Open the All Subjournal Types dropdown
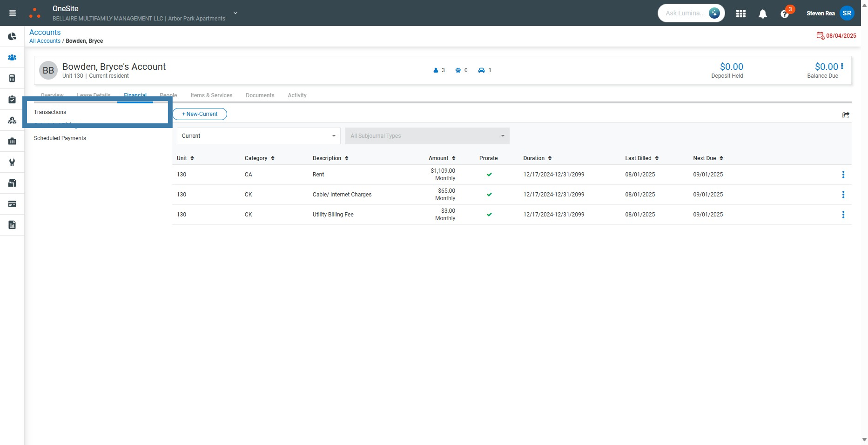 pos(427,136)
